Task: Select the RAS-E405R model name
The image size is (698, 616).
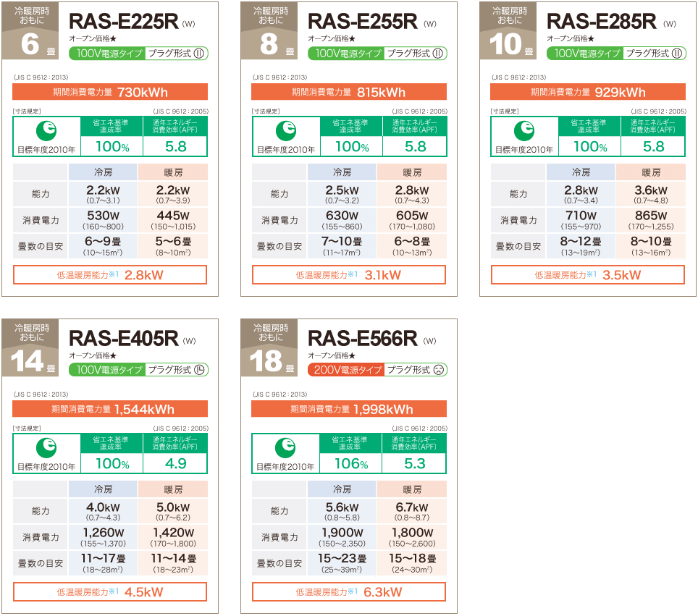Action: coord(123,338)
